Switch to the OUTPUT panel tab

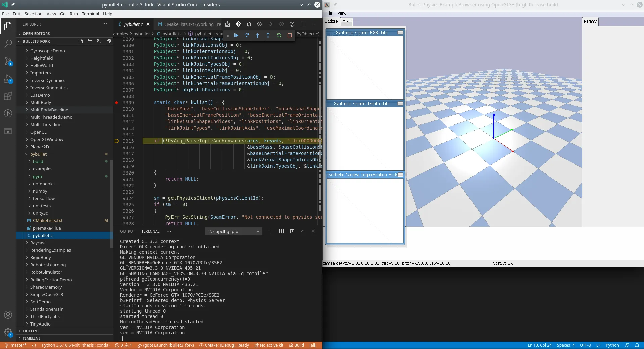click(127, 231)
